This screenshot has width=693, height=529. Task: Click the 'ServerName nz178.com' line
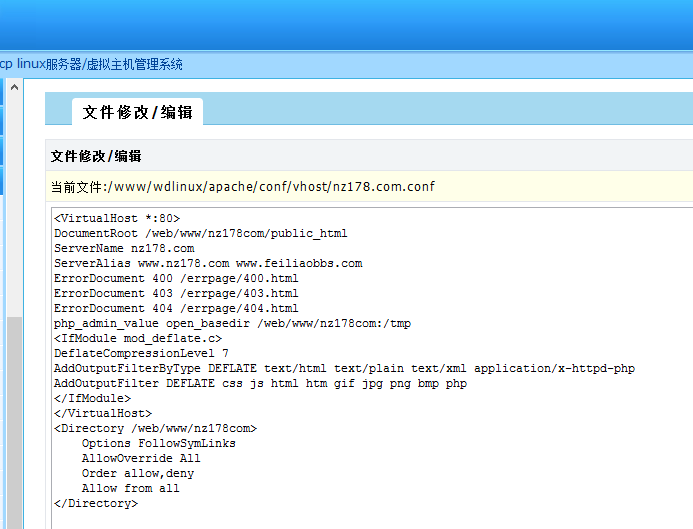[x=124, y=248]
